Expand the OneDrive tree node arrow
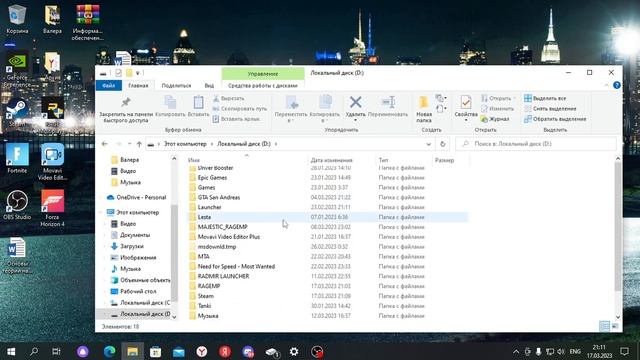The image size is (640, 360). click(x=101, y=197)
